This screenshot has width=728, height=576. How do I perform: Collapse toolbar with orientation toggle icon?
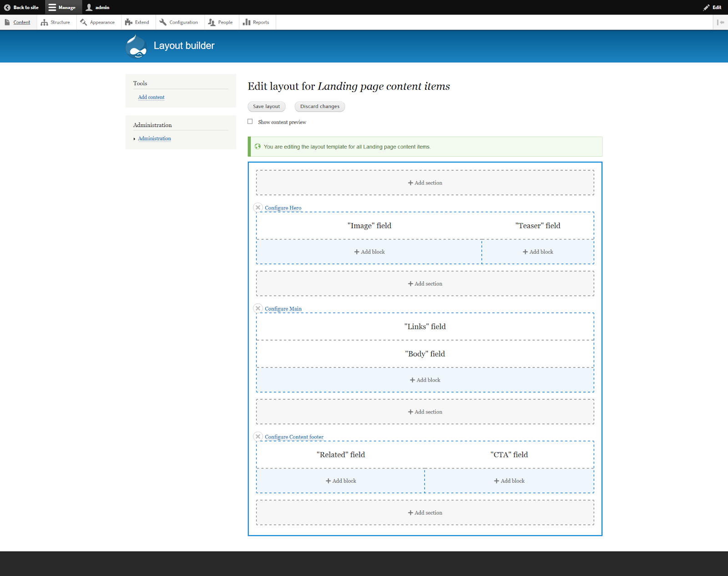721,22
